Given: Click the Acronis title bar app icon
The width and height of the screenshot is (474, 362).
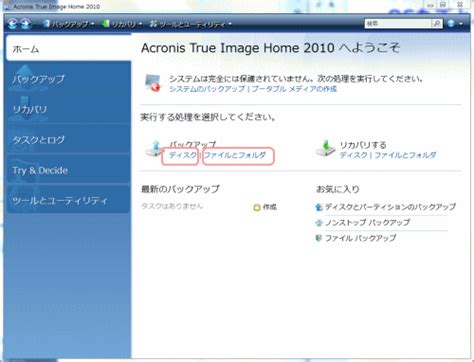Looking at the screenshot, I should click(x=8, y=6).
